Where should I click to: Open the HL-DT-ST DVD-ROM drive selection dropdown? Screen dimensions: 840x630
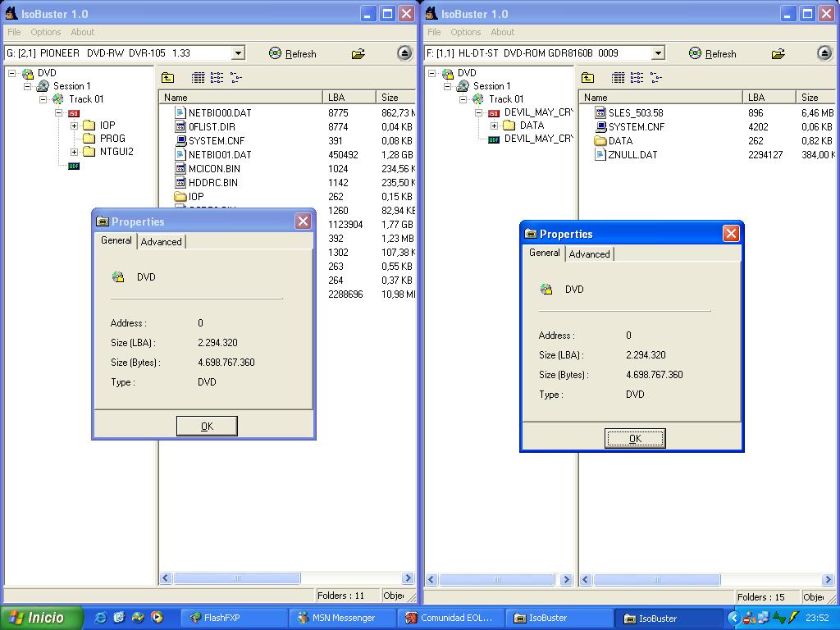point(658,53)
